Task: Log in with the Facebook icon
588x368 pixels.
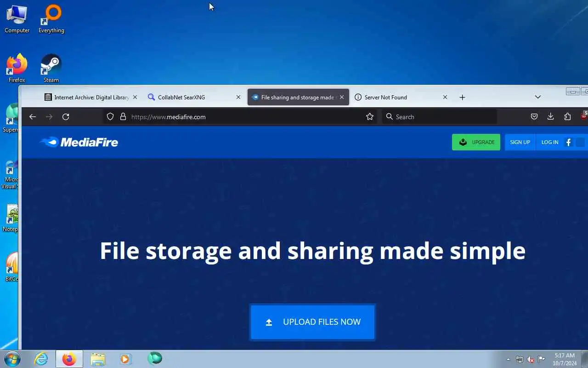Action: (568, 142)
